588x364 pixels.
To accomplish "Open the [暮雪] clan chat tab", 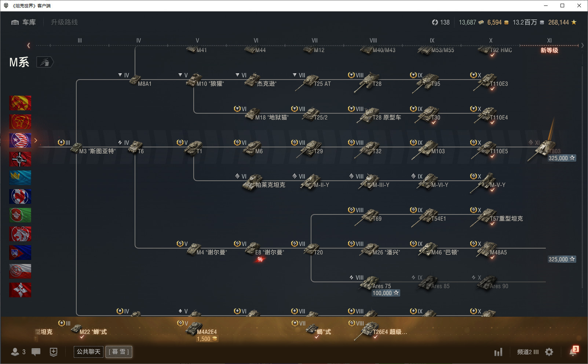I will pos(119,352).
